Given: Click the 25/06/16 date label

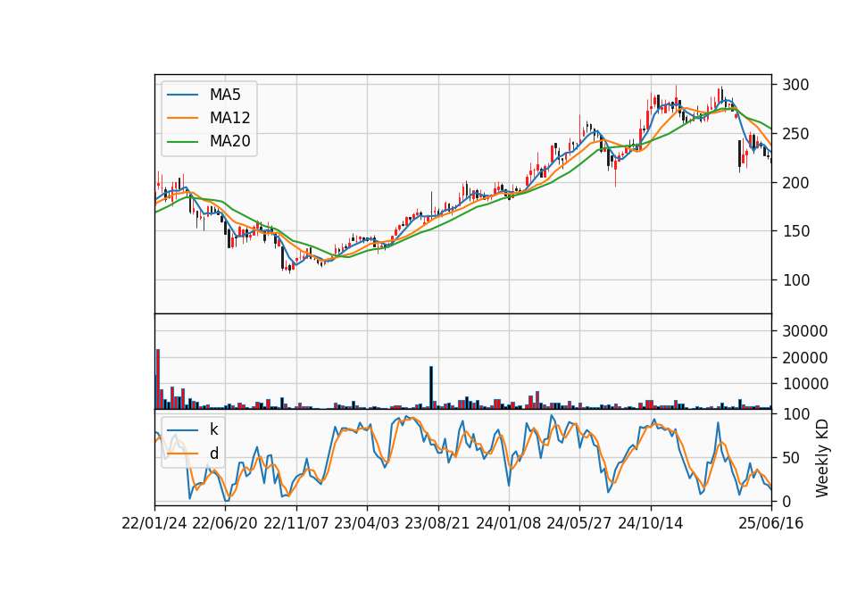Looking at the screenshot, I should pyautogui.click(x=771, y=524).
